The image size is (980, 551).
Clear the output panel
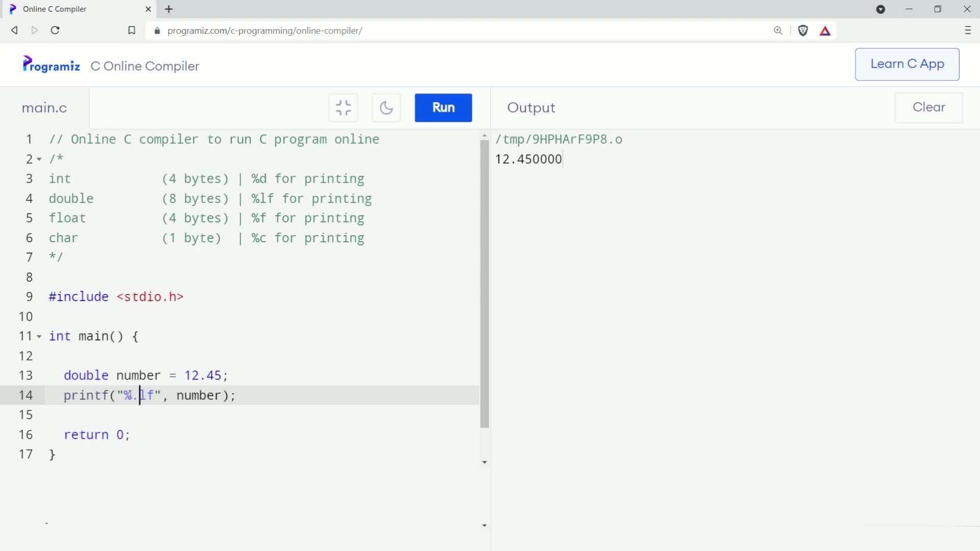[928, 108]
